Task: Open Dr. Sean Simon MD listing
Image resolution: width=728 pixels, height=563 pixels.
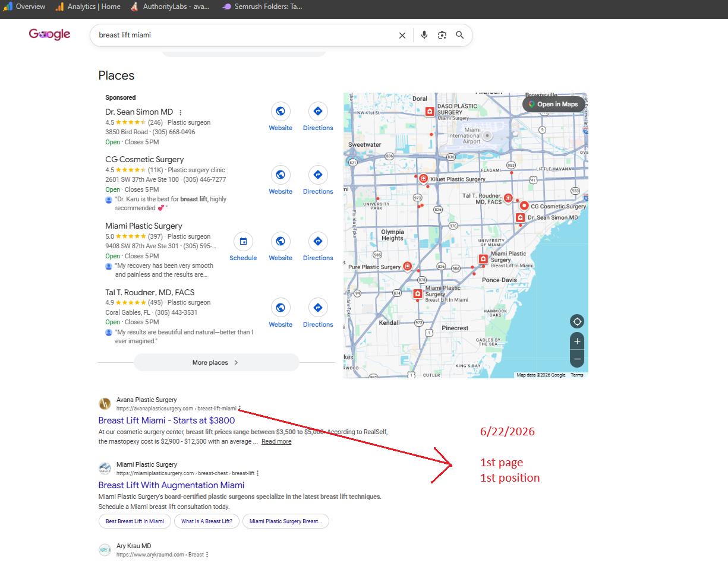Action: (139, 112)
